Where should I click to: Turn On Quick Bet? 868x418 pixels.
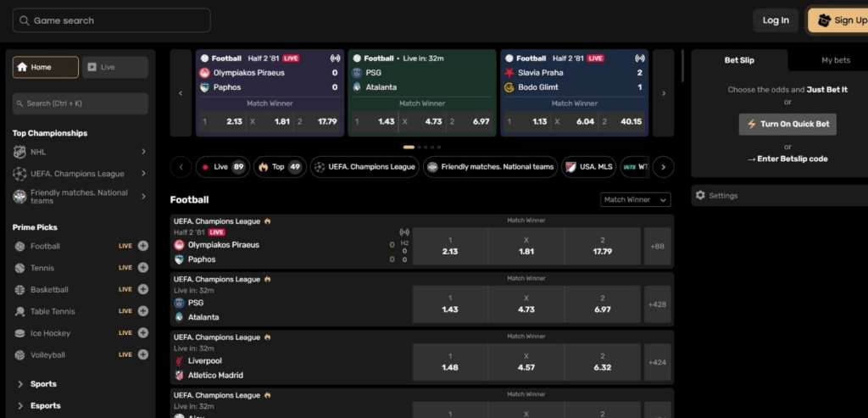(x=787, y=124)
